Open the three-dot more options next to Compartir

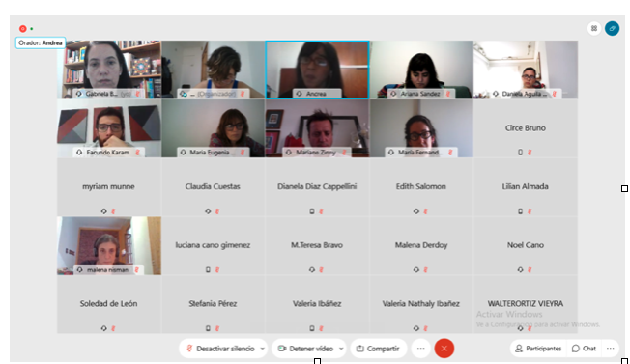click(x=420, y=349)
